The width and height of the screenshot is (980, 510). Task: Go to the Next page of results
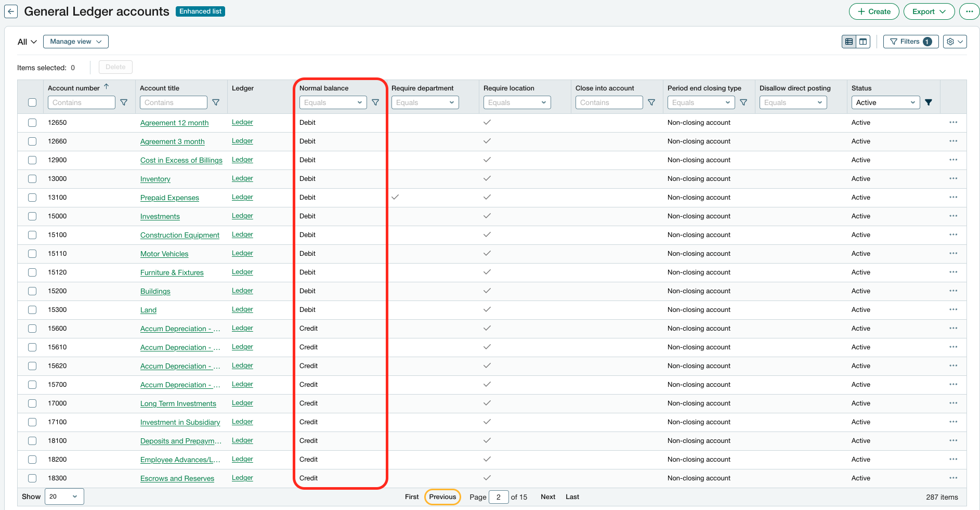point(547,496)
